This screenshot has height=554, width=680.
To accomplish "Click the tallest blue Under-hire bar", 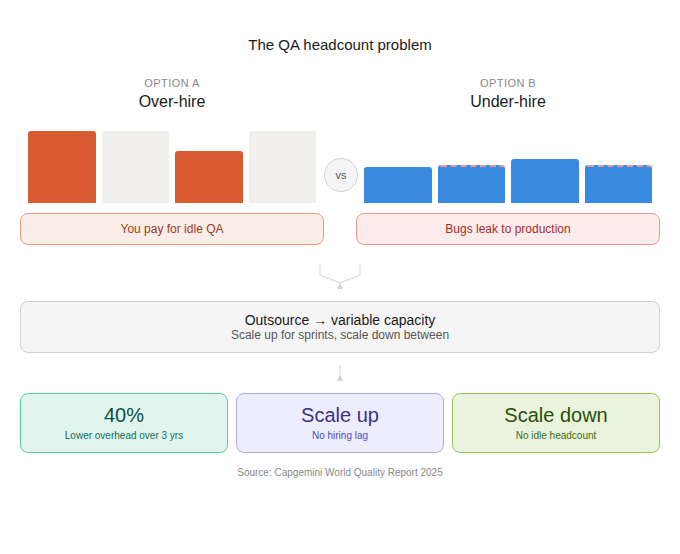I will (545, 181).
